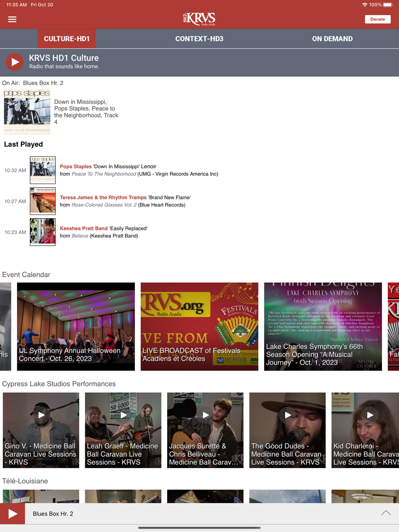Viewport: 399px width, 532px height.
Task: Tap the Wi-Fi icon in status bar
Action: 365,5
